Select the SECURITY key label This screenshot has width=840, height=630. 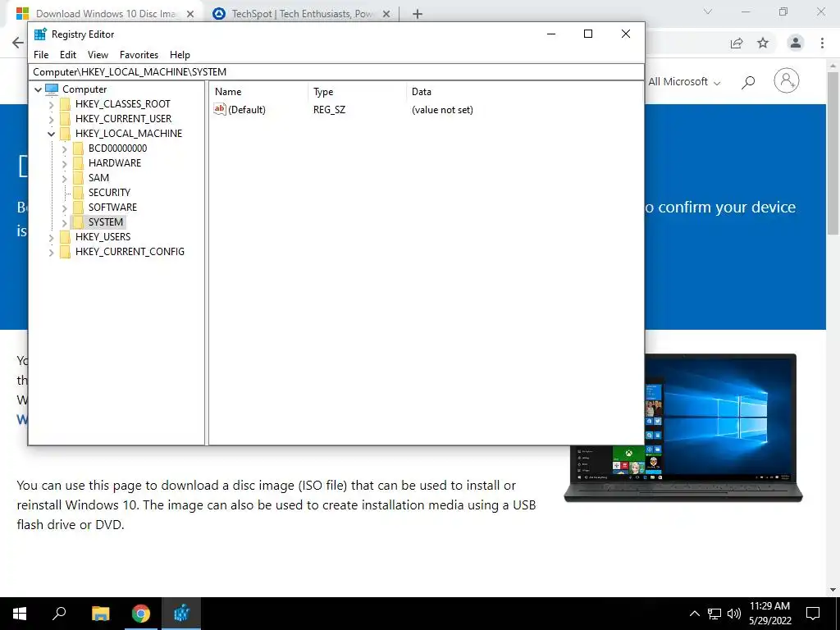109,192
